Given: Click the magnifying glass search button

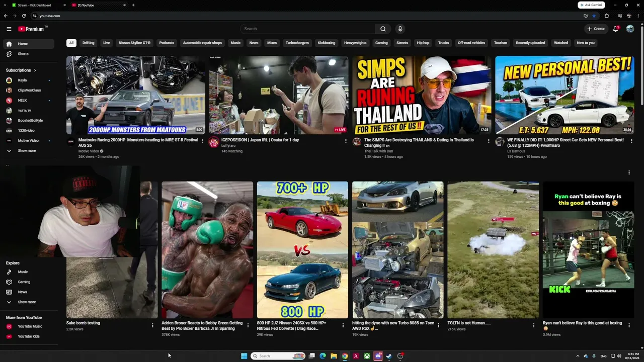Looking at the screenshot, I should pyautogui.click(x=383, y=29).
